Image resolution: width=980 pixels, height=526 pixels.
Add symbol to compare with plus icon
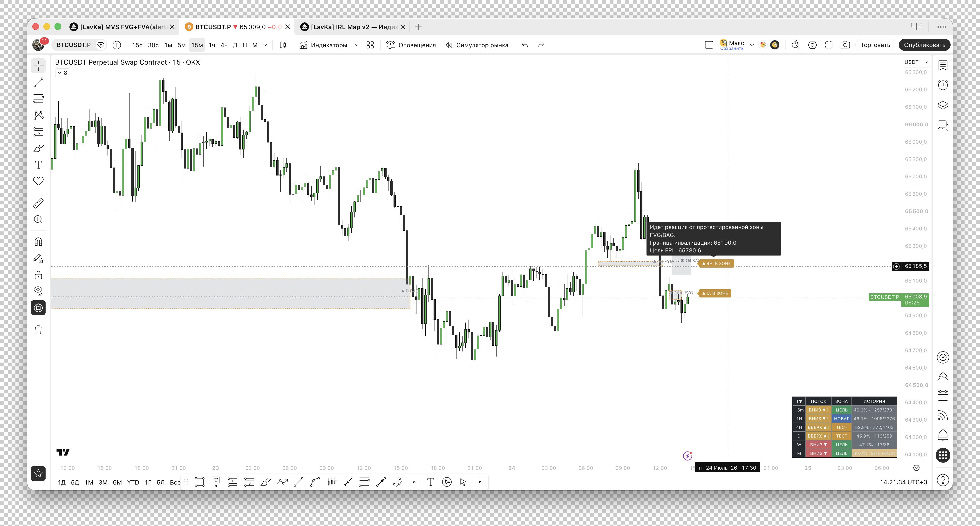click(x=117, y=45)
